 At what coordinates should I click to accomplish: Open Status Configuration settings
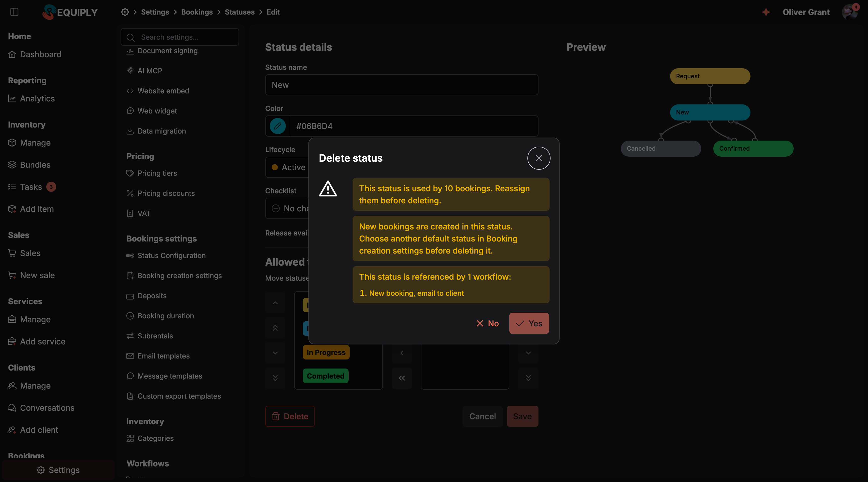166,255
